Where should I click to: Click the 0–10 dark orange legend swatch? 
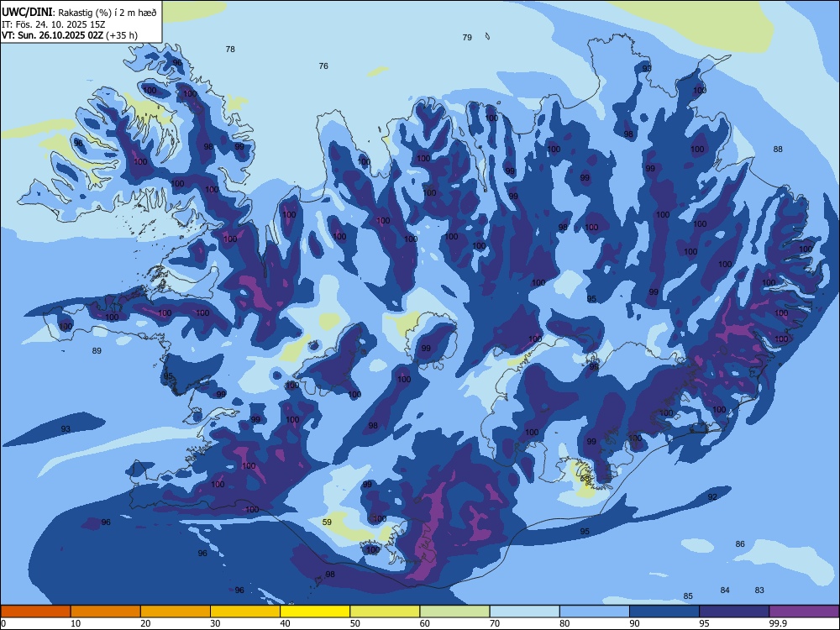[x=35, y=612]
